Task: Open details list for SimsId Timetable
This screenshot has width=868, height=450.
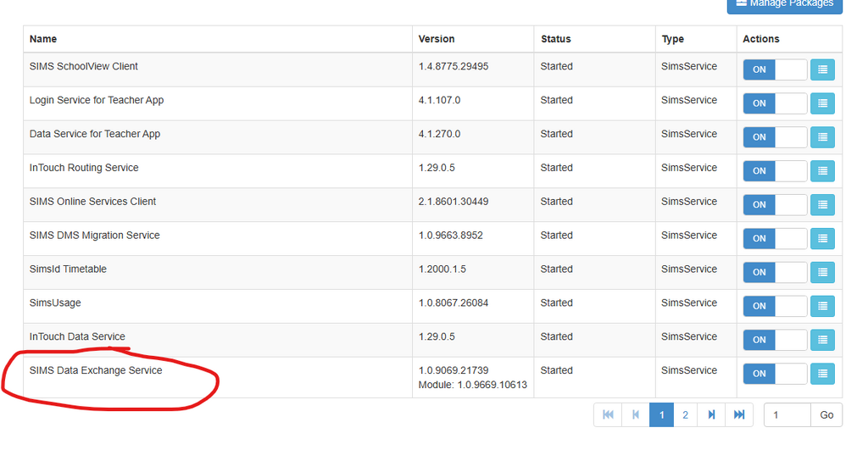Action: pos(822,272)
